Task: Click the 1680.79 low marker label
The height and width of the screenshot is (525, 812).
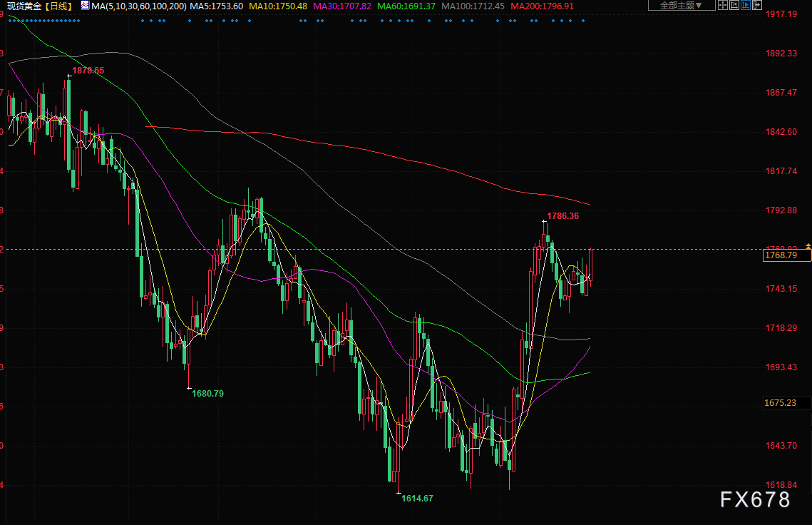Action: tap(207, 393)
